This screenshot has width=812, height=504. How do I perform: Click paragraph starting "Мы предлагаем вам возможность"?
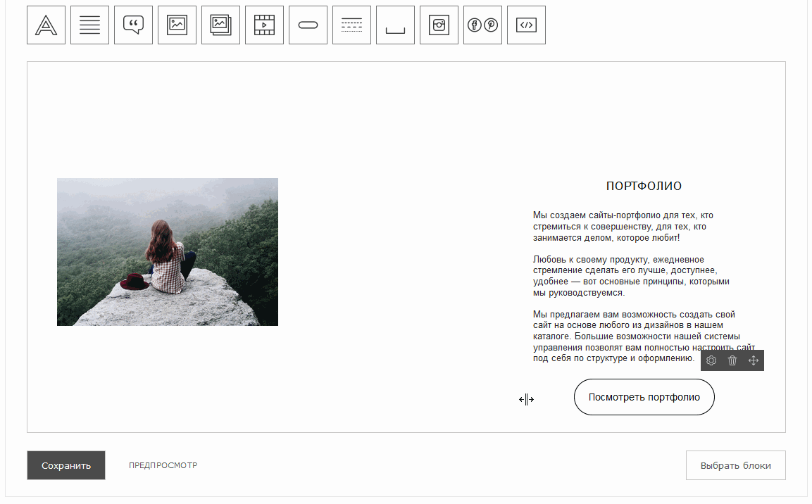point(644,336)
